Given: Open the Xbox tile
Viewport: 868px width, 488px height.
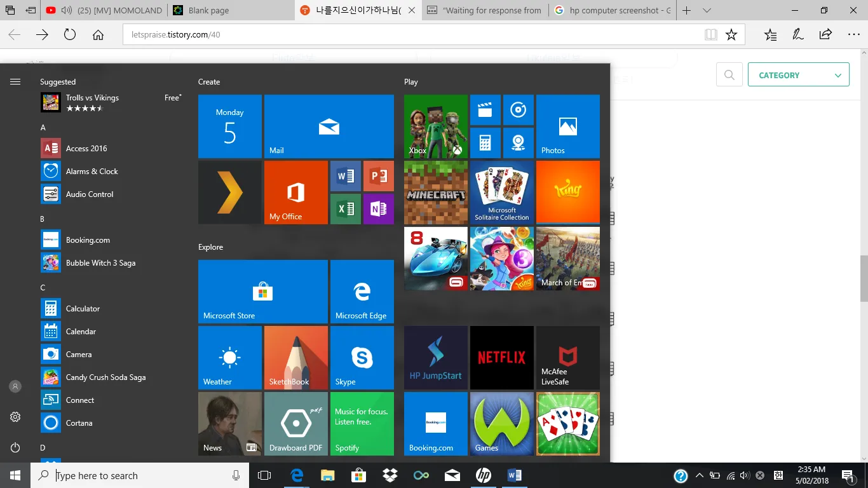Looking at the screenshot, I should [x=436, y=126].
